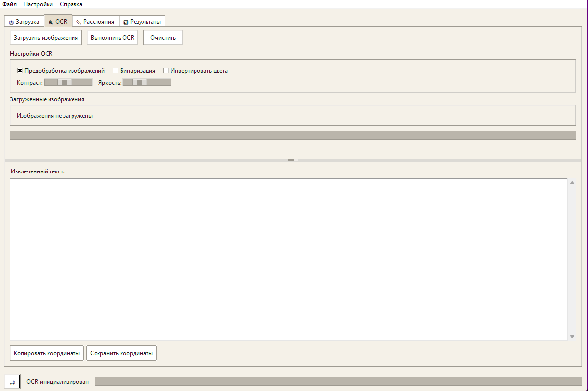Click the ruler icon on Расстояния tab
The height and width of the screenshot is (391, 588).
click(79, 22)
